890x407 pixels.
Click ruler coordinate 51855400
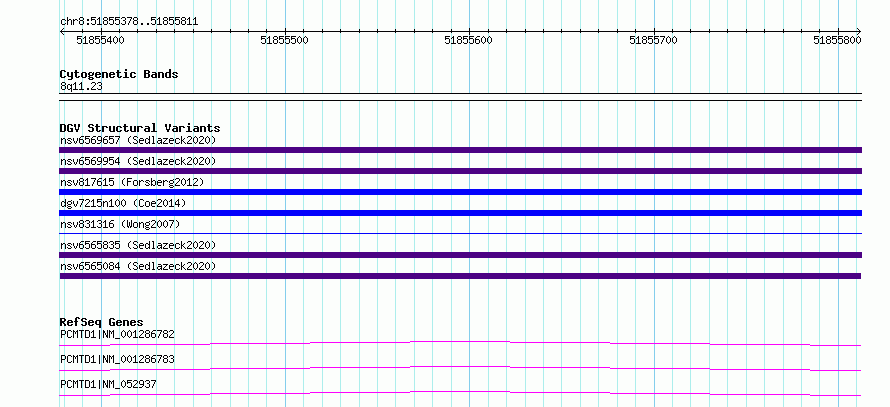point(100,40)
